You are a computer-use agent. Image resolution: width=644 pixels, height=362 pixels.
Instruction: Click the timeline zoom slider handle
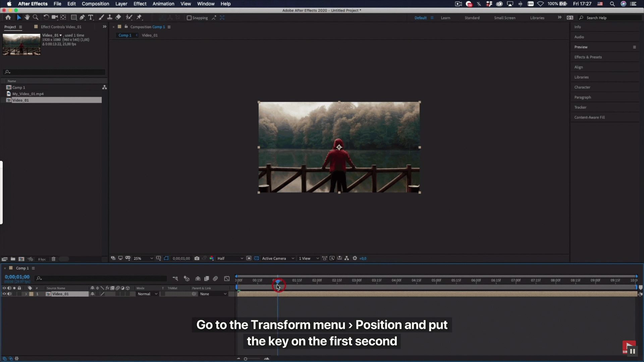pos(246,359)
